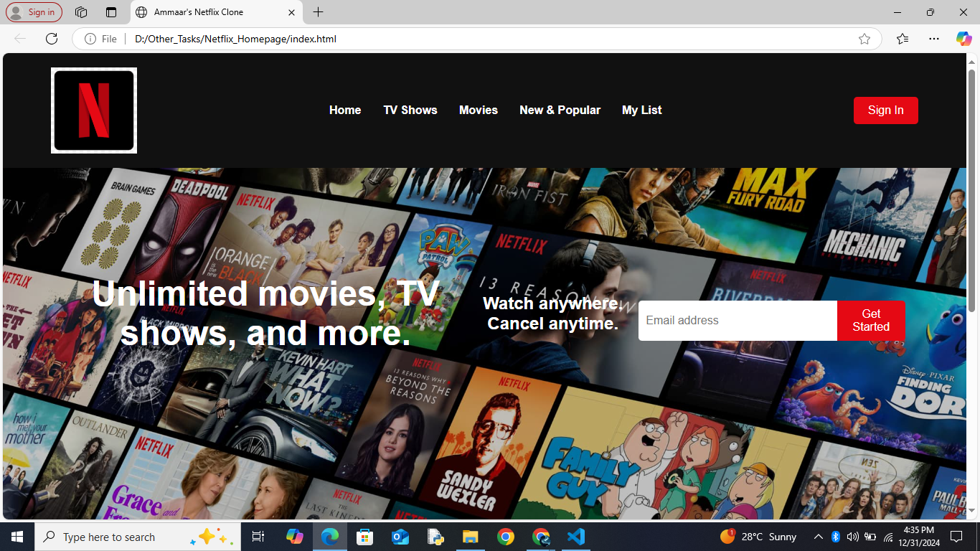Click the address bar URL
The image size is (980, 551).
coord(235,39)
